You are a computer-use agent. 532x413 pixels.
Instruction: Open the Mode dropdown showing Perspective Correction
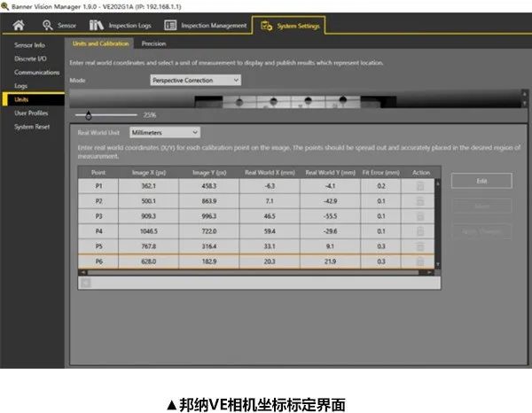pyautogui.click(x=195, y=80)
